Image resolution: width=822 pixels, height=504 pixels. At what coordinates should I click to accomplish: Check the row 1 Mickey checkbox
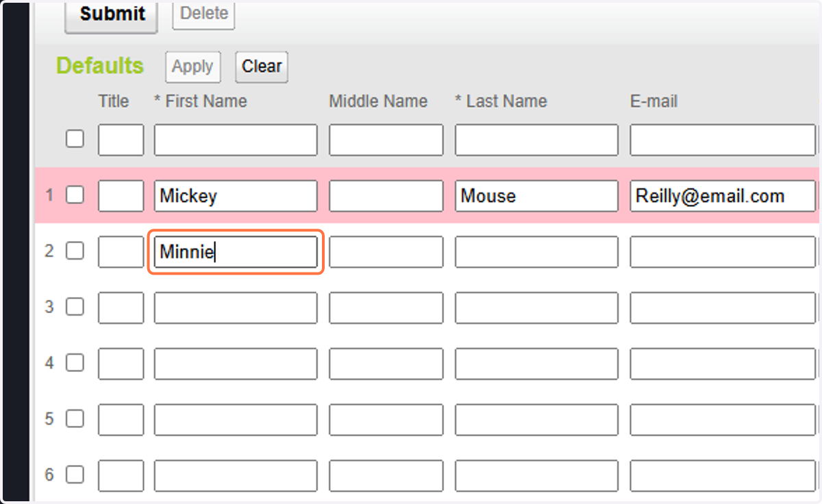tap(75, 195)
